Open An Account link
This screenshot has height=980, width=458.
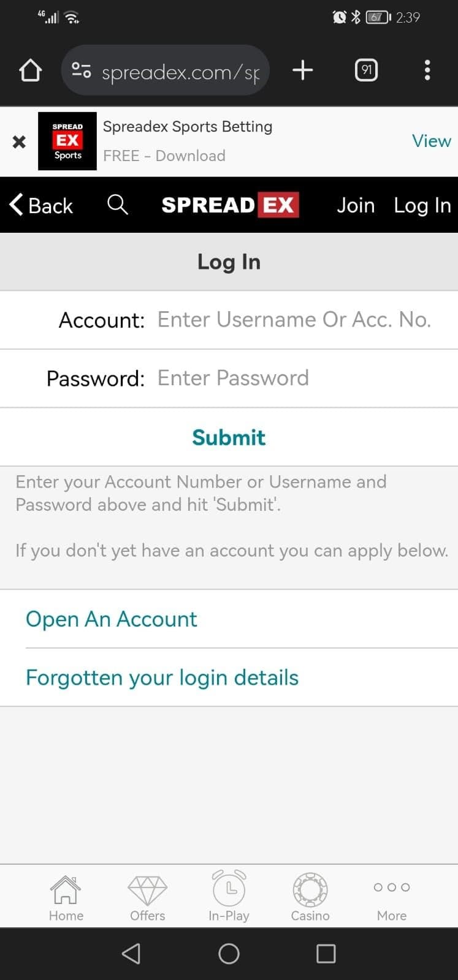point(111,619)
